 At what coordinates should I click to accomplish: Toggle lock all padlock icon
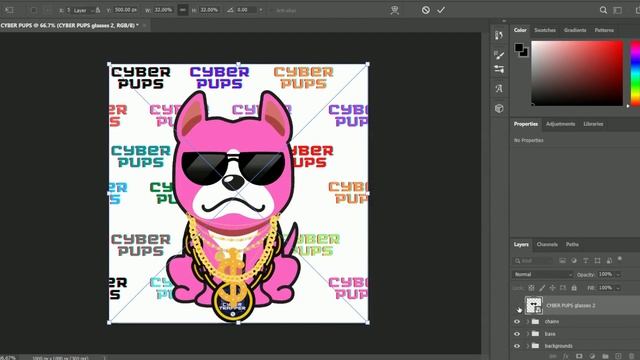coord(574,288)
